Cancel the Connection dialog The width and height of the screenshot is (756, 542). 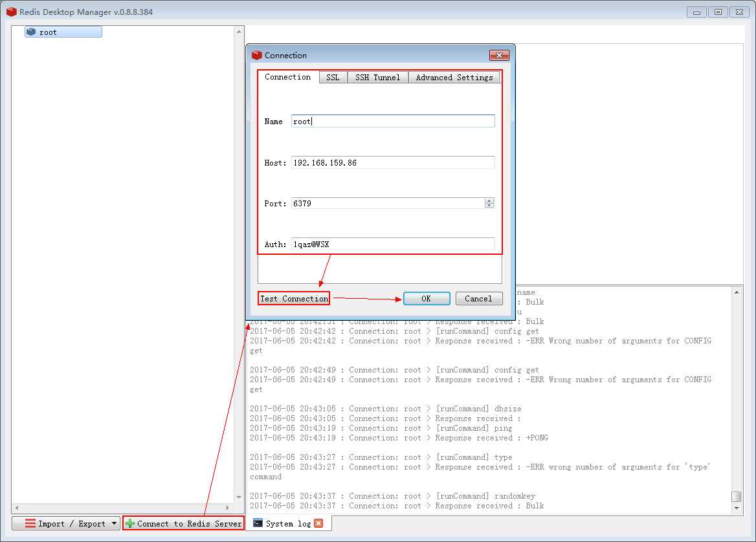coord(479,299)
